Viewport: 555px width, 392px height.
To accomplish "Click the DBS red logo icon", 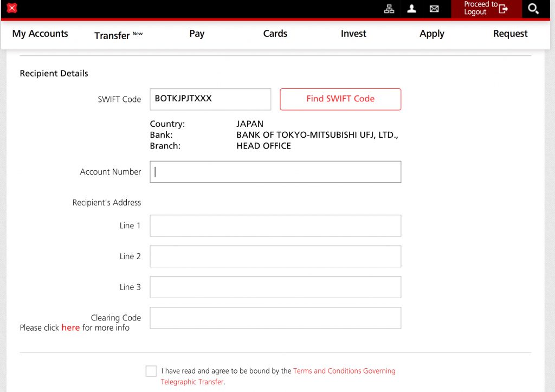I will coord(12,8).
